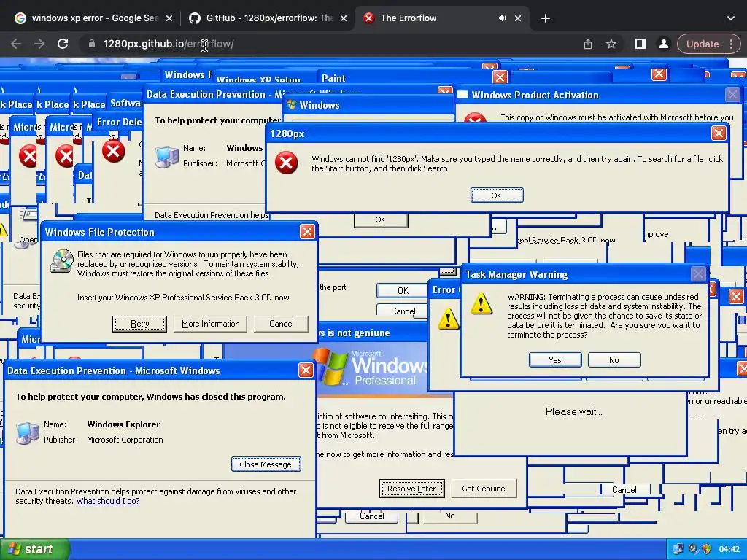
Task: Open a new browser tab with plus icon
Action: point(546,18)
